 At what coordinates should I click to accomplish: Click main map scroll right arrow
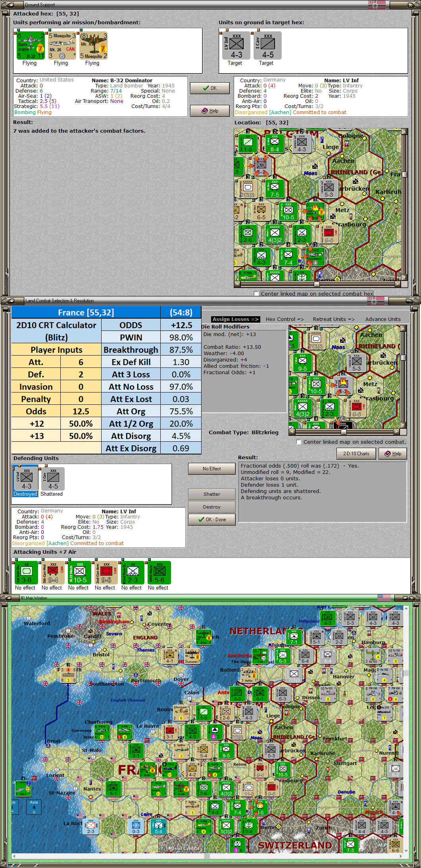click(x=402, y=856)
